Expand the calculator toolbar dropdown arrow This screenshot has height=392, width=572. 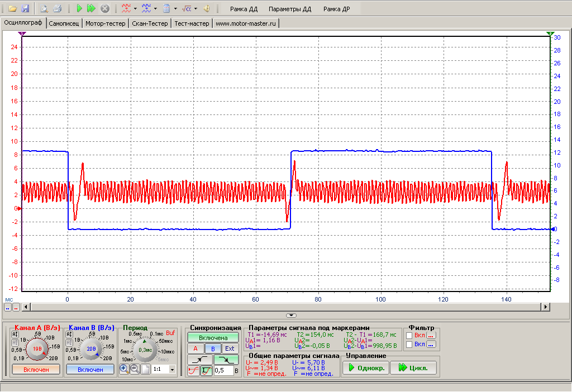(x=175, y=9)
